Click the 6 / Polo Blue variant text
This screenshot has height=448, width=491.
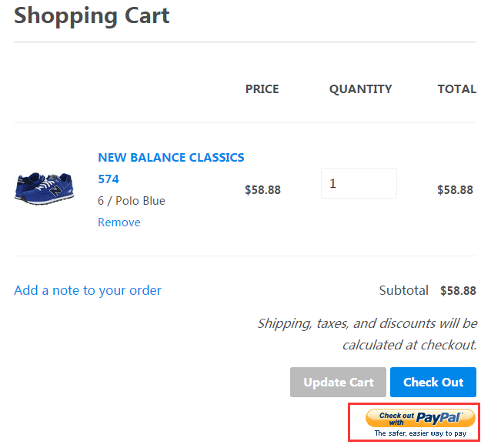pos(132,201)
